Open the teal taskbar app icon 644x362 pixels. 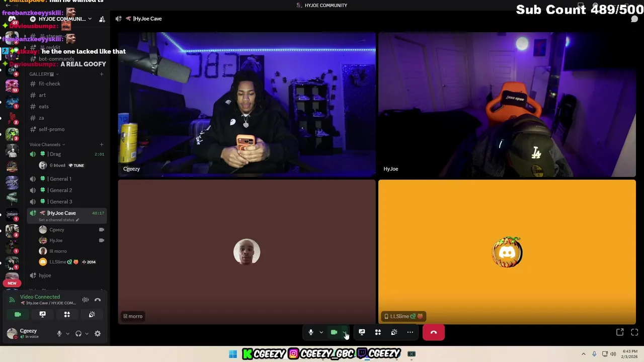pos(412,354)
